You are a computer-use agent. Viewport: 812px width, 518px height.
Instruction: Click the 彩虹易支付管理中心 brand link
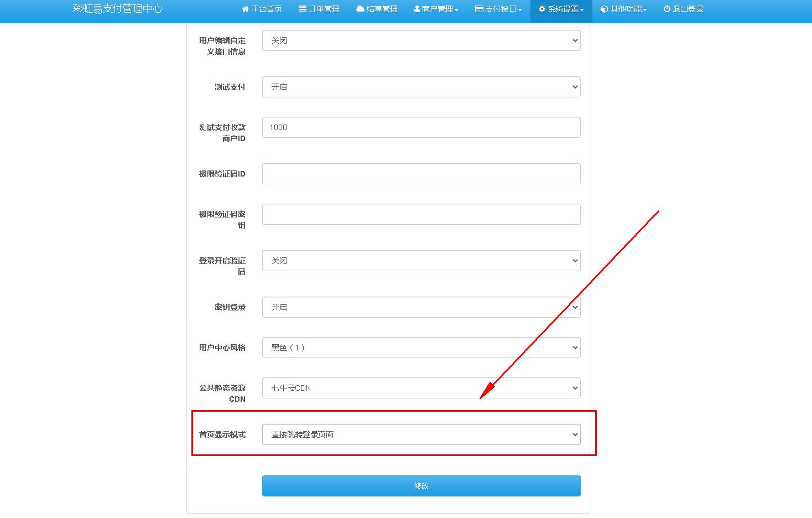(118, 9)
